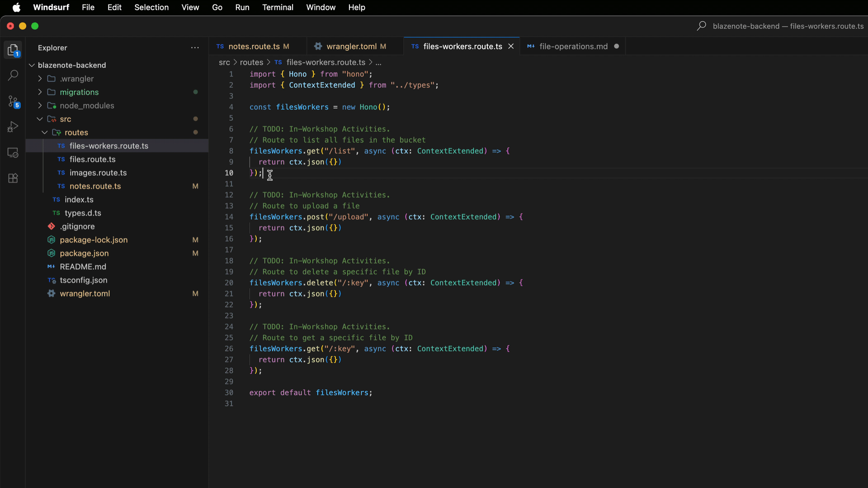The image size is (868, 488).
Task: Open the Extensions view icon
Action: click(x=13, y=178)
